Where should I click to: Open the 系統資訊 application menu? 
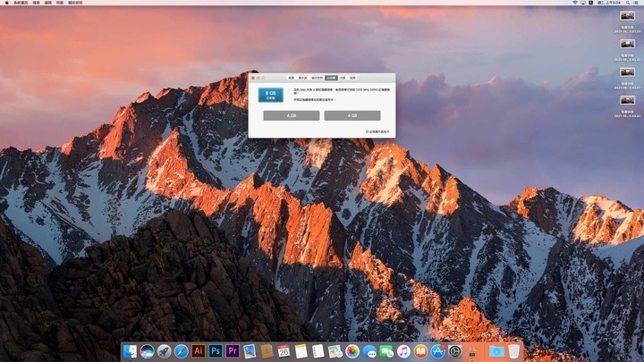pyautogui.click(x=21, y=3)
